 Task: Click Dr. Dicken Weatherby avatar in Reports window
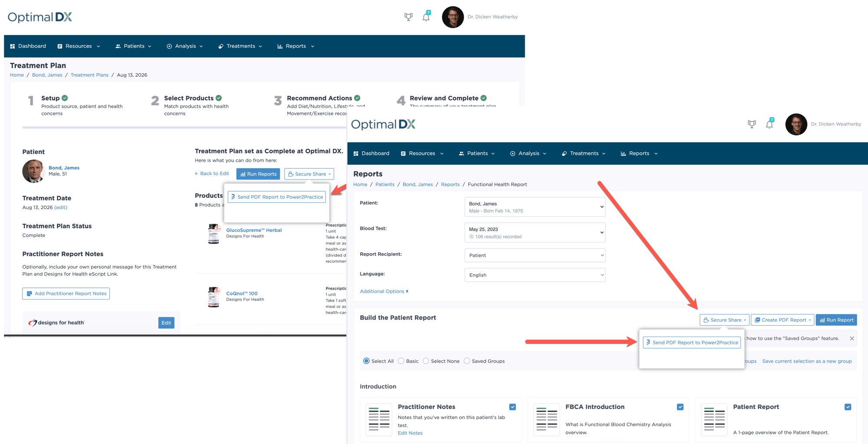coord(796,124)
